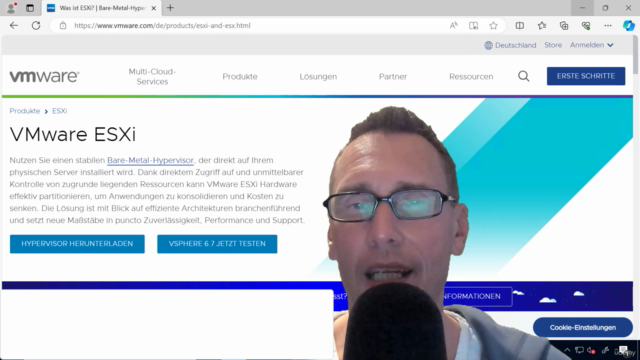The image size is (640, 360).
Task: Show hidden system tray icons chevron
Action: coord(567,350)
